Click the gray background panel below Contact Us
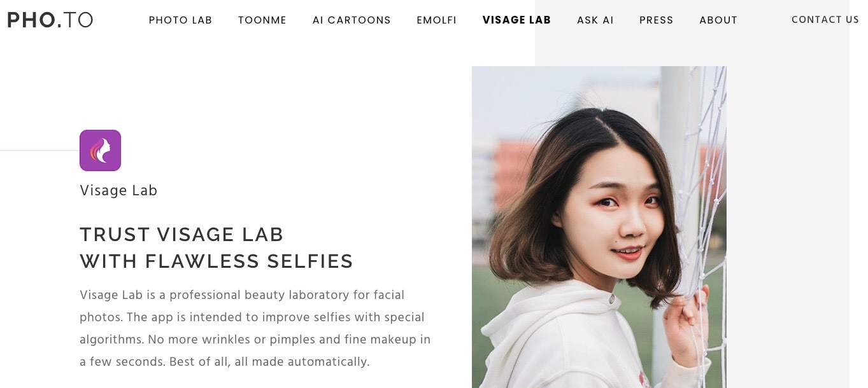 pos(790,191)
